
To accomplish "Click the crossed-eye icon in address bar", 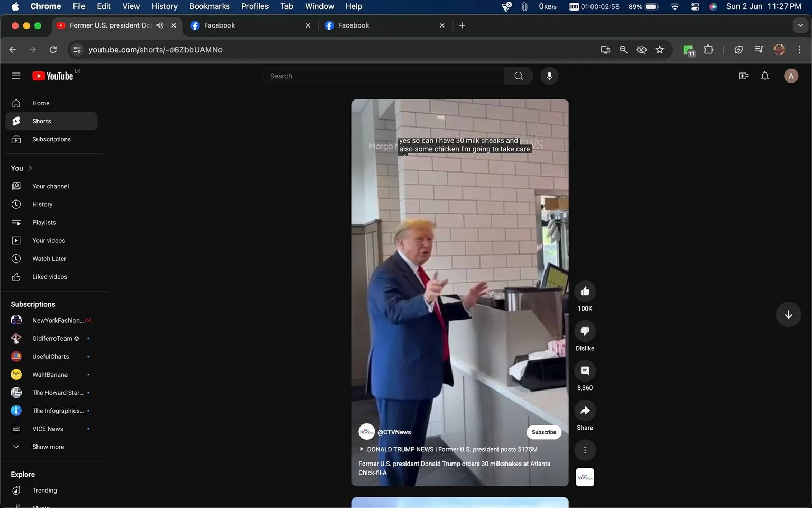I will 641,49.
